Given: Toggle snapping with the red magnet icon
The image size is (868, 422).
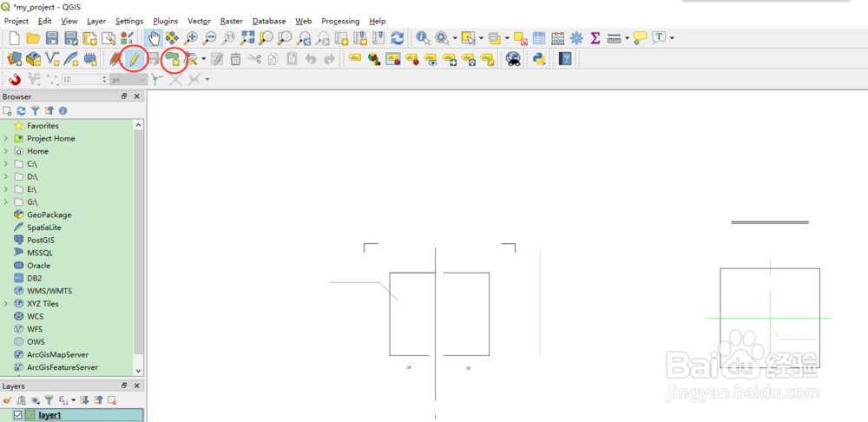Looking at the screenshot, I should 15,79.
